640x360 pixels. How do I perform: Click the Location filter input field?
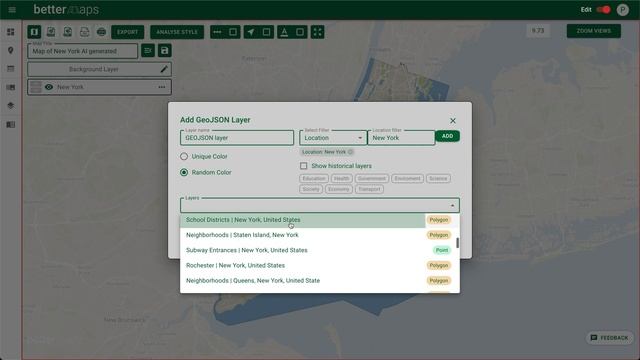coord(401,138)
